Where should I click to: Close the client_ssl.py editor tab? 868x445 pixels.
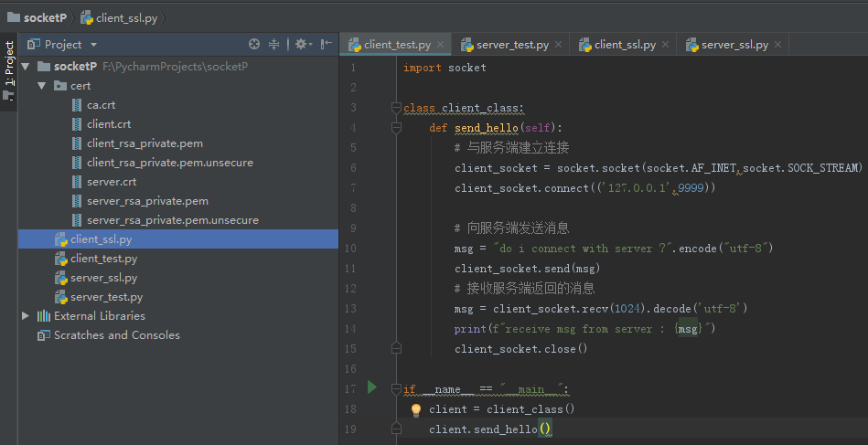pos(665,45)
